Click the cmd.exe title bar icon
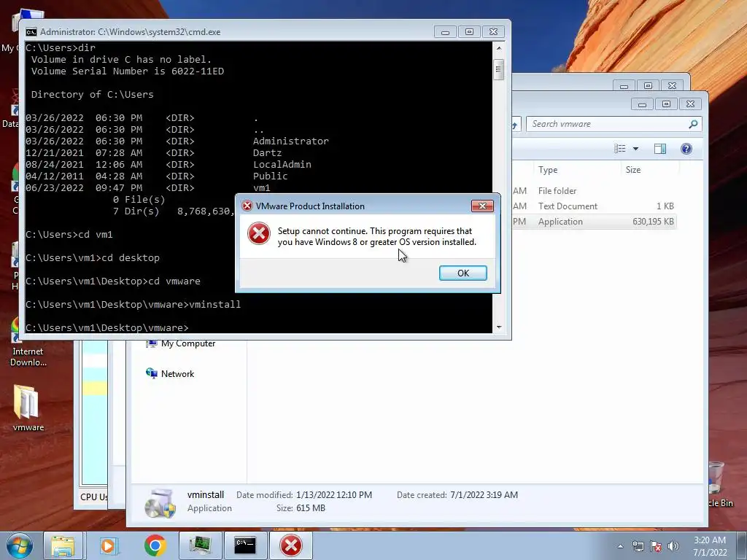 pos(31,32)
